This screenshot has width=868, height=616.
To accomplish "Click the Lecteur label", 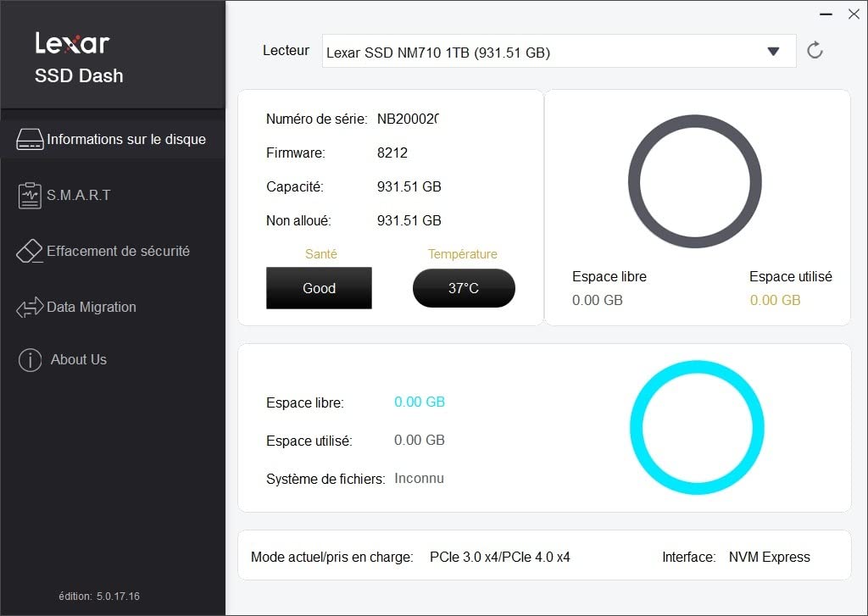I will pos(286,50).
